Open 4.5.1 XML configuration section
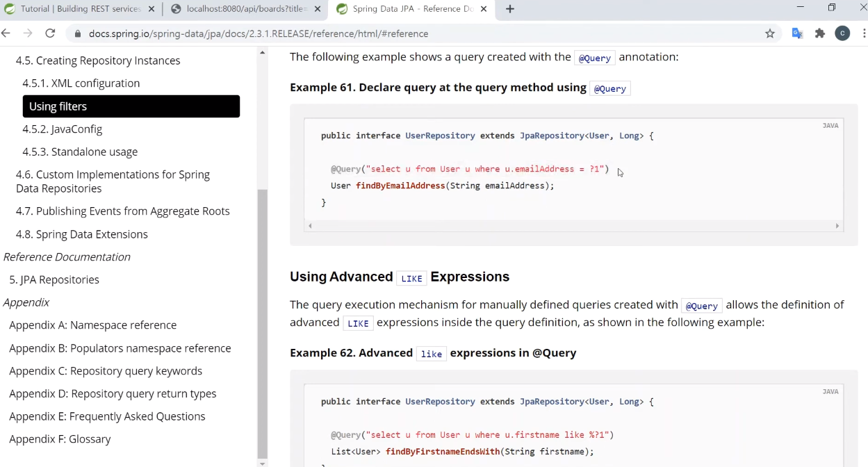The height and width of the screenshot is (467, 868). point(81,83)
